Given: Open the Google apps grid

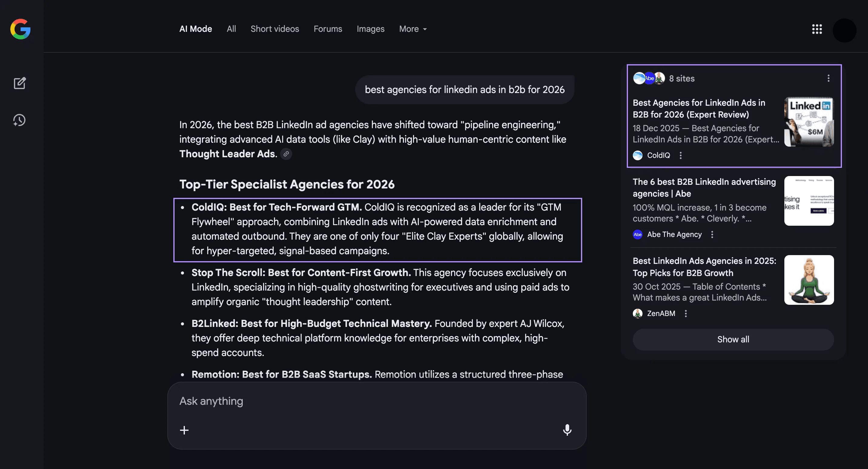Looking at the screenshot, I should tap(817, 29).
